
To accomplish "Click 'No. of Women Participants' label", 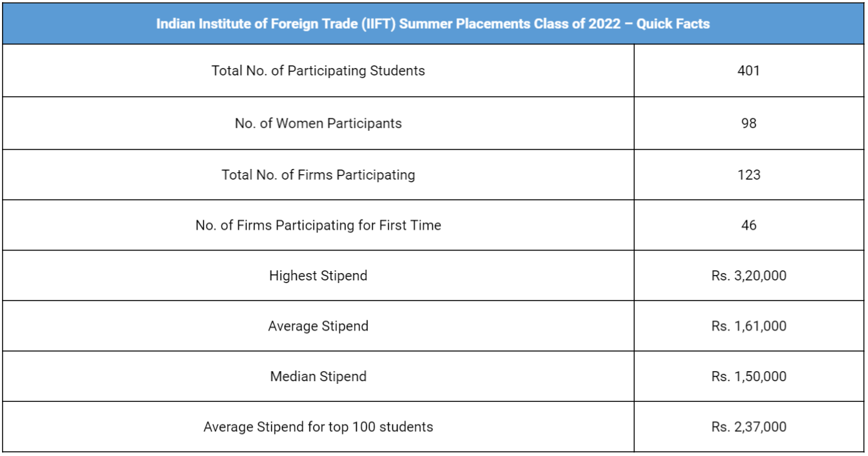I will pyautogui.click(x=318, y=123).
